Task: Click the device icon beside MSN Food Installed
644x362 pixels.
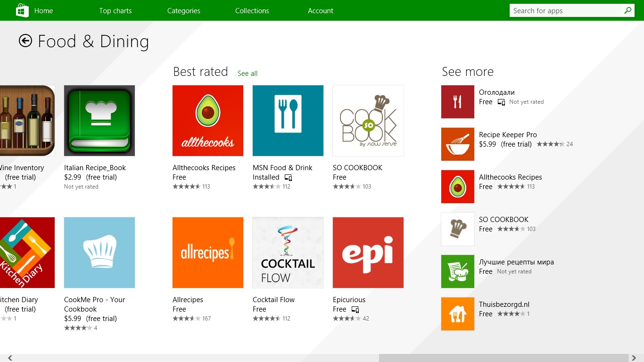Action: [289, 178]
